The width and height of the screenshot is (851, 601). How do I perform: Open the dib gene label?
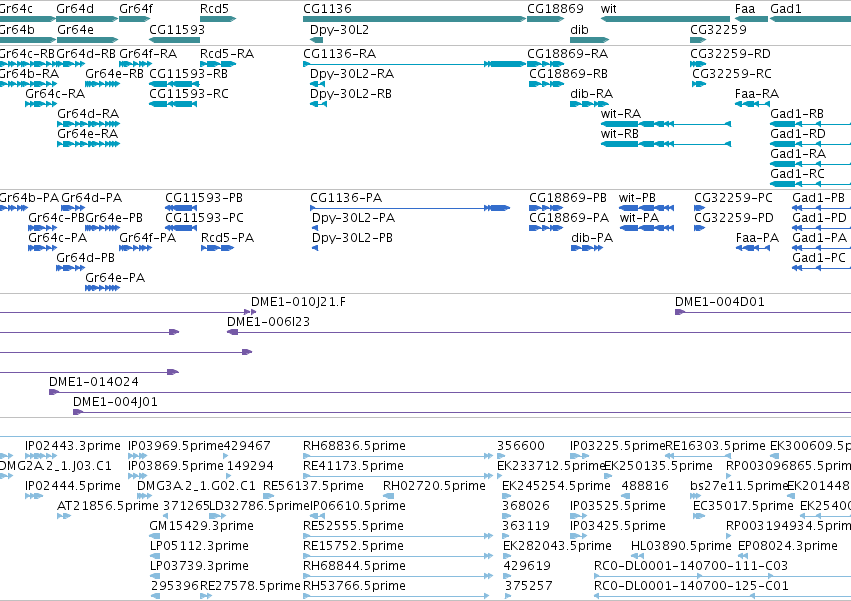579,29
